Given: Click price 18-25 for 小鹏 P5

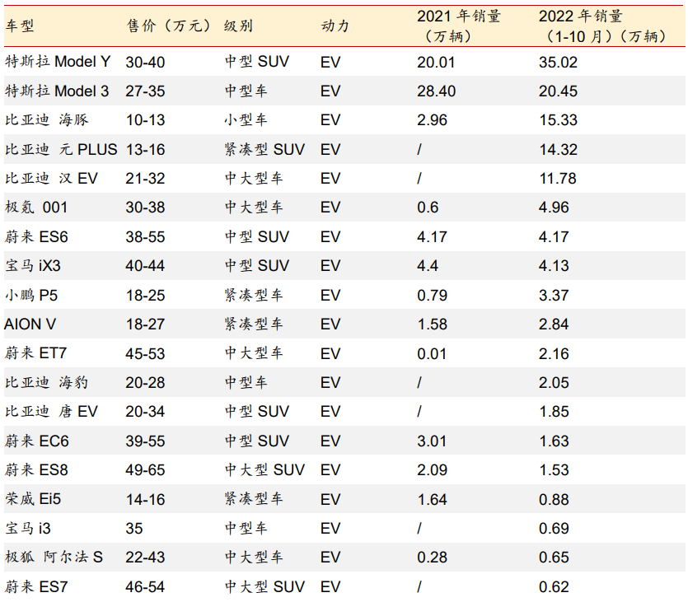Looking at the screenshot, I should [145, 296].
